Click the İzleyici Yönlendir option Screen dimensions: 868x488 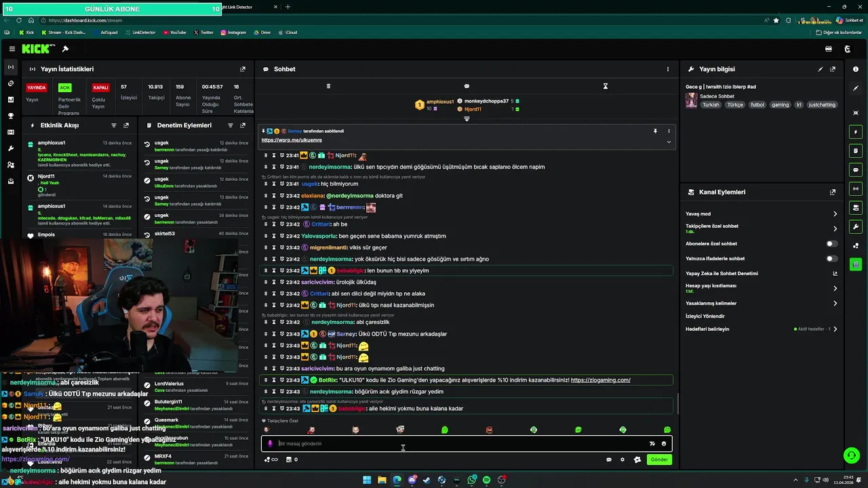click(705, 317)
